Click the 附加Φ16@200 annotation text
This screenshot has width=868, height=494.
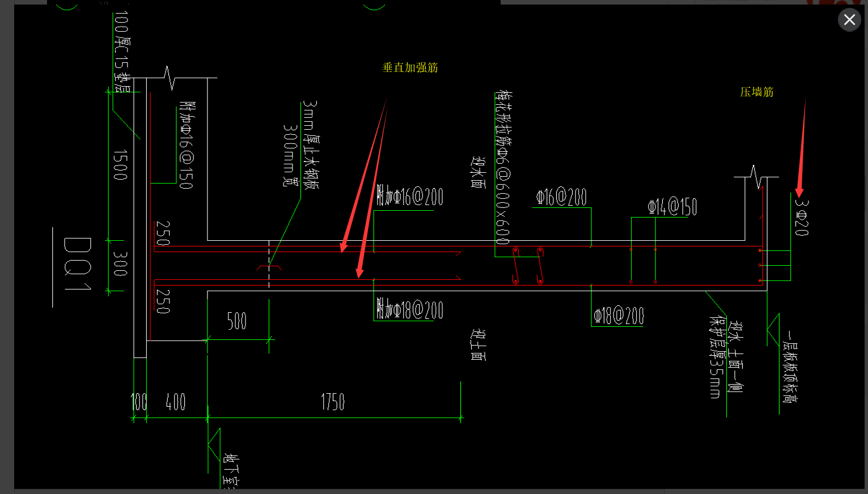410,197
